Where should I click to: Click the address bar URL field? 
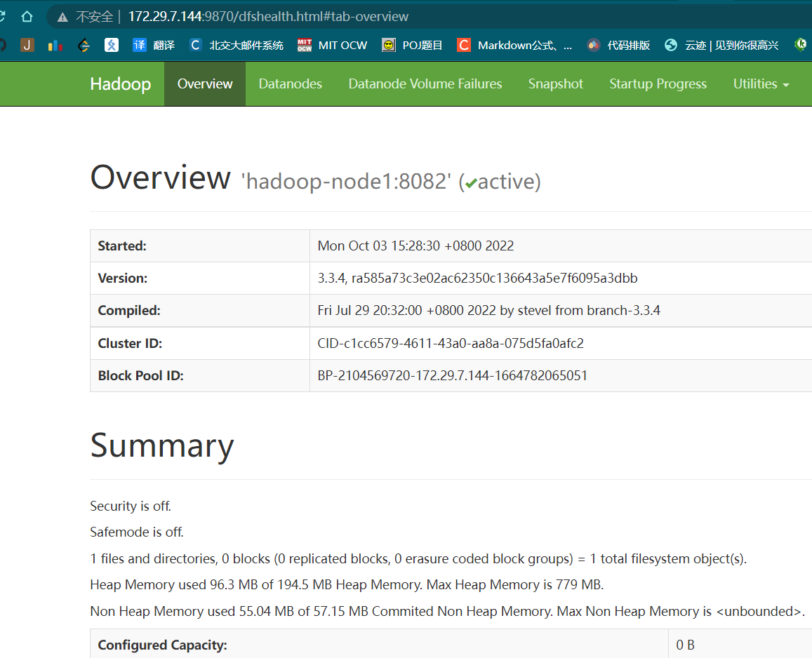[268, 17]
